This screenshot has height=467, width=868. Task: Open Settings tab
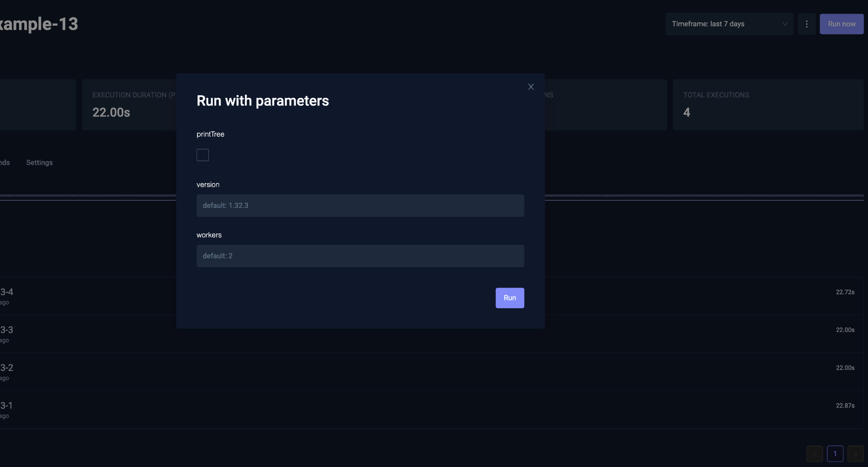(x=39, y=163)
